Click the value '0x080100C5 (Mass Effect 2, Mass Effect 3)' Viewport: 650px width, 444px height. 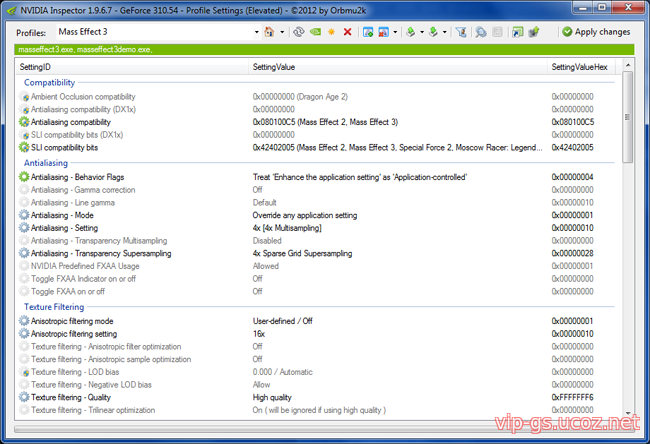pyautogui.click(x=325, y=122)
